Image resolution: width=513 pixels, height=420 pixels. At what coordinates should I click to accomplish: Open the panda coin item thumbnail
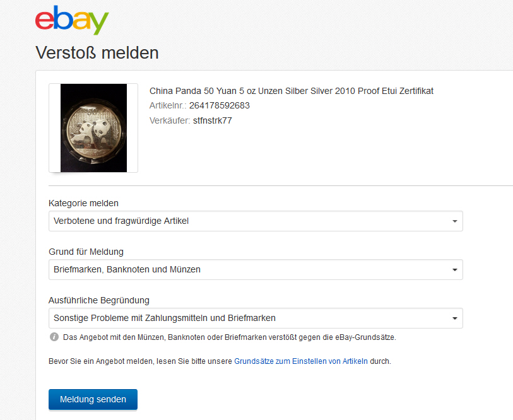93,128
